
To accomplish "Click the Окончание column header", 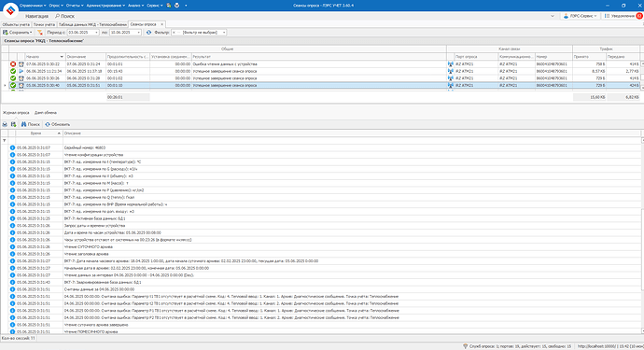I will pos(86,57).
